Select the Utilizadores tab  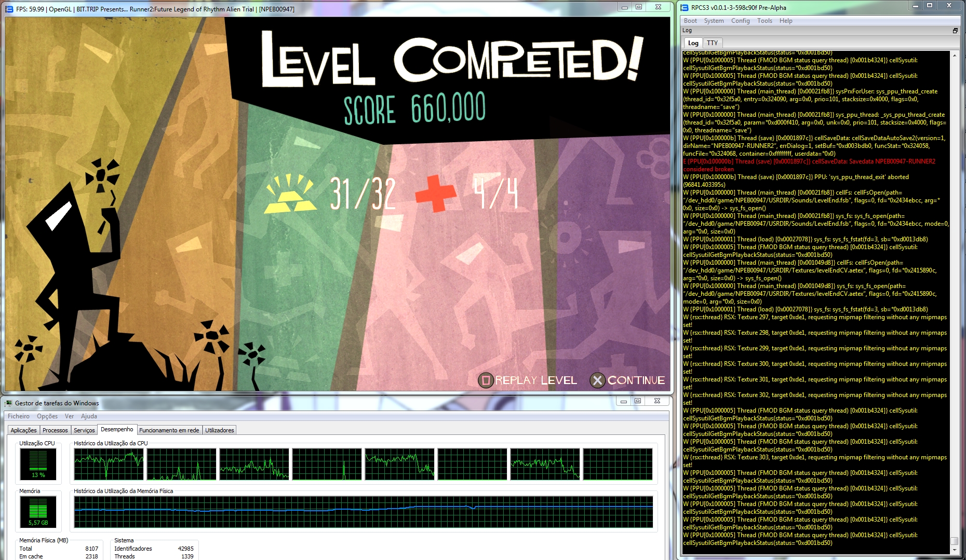coord(219,430)
